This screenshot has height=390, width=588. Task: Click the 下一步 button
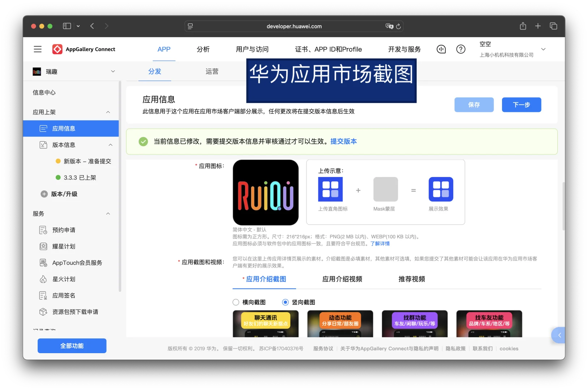coord(522,105)
